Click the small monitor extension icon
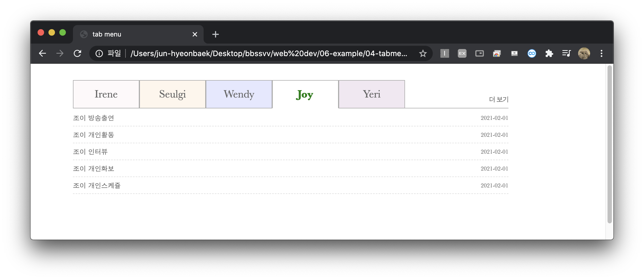Viewport: 644px width, 280px height. point(514,53)
